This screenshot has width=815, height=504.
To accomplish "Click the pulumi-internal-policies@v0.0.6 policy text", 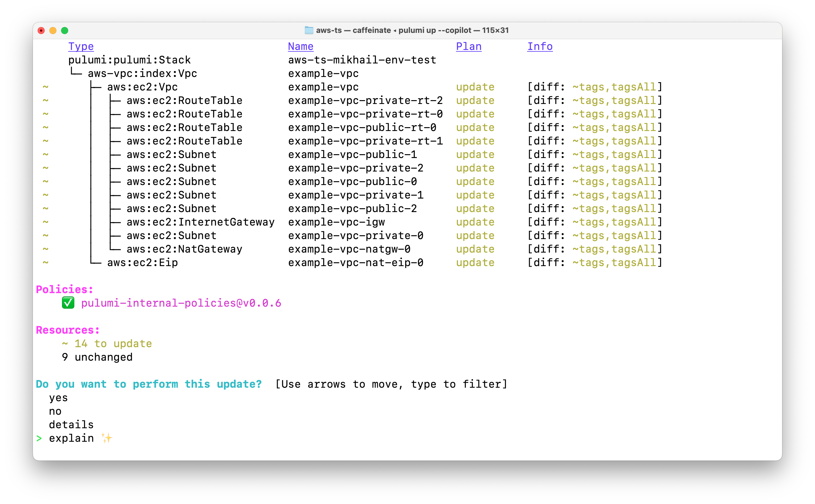I will [x=181, y=303].
